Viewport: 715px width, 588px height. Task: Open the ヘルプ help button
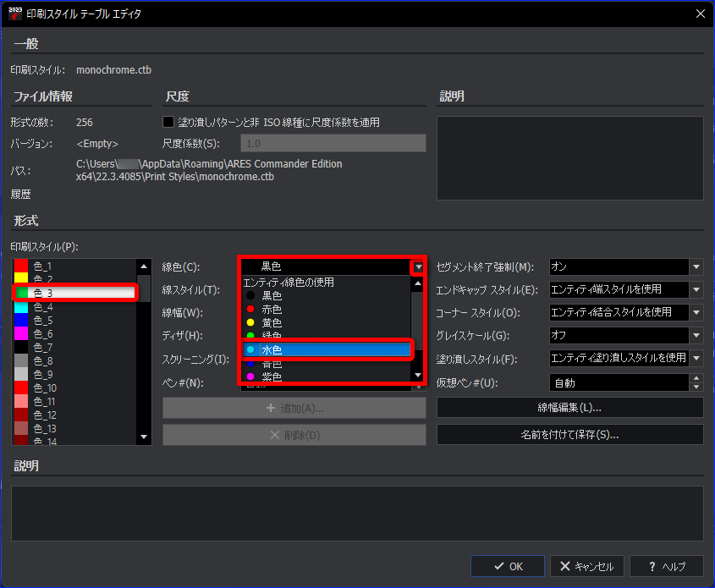click(x=666, y=566)
